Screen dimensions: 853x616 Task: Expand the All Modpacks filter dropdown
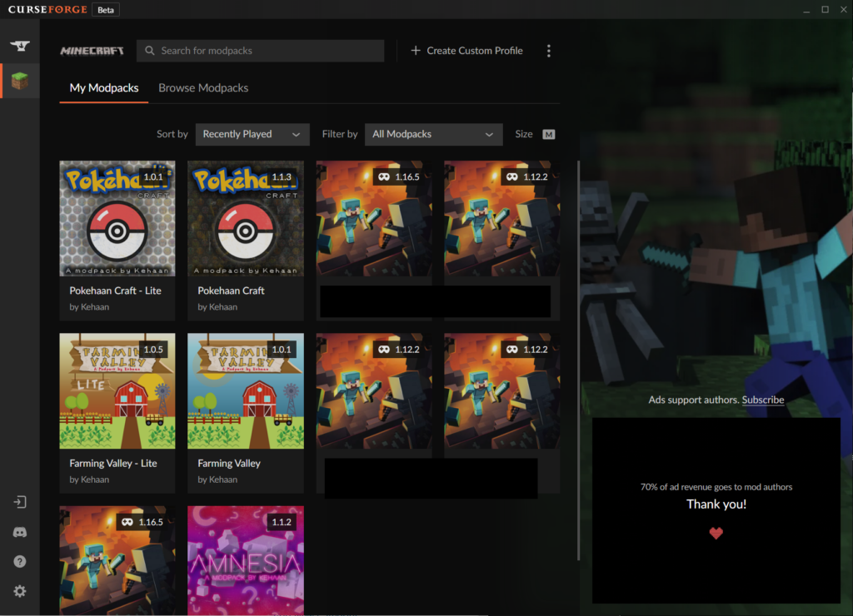pyautogui.click(x=433, y=134)
